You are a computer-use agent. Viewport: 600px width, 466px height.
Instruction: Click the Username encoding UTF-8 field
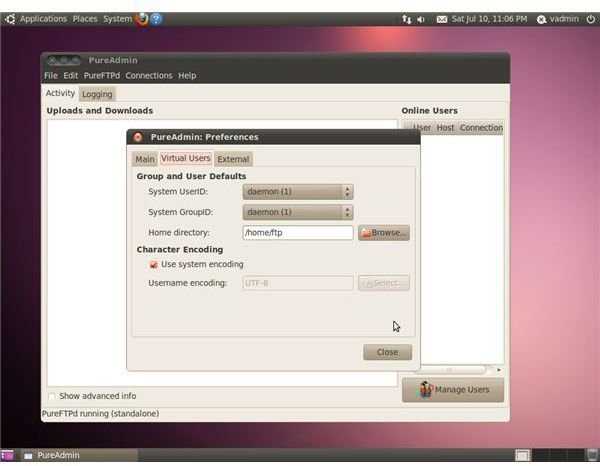pyautogui.click(x=298, y=283)
